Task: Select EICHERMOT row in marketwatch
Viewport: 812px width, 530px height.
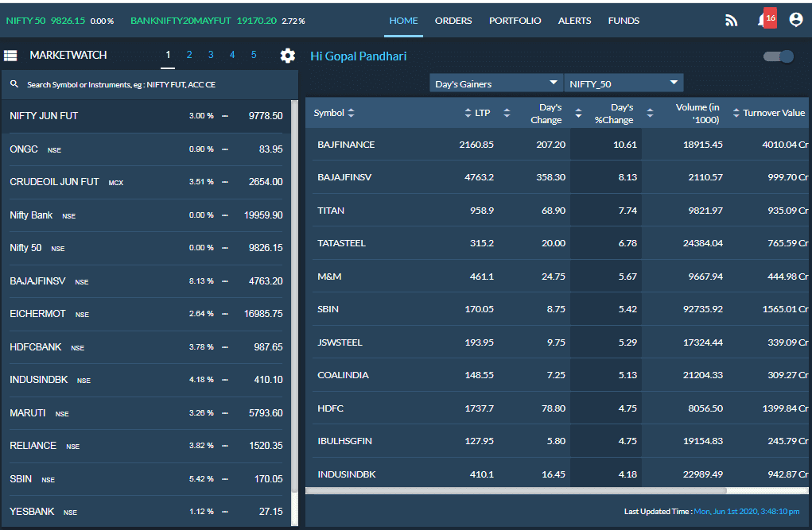Action: 146,314
